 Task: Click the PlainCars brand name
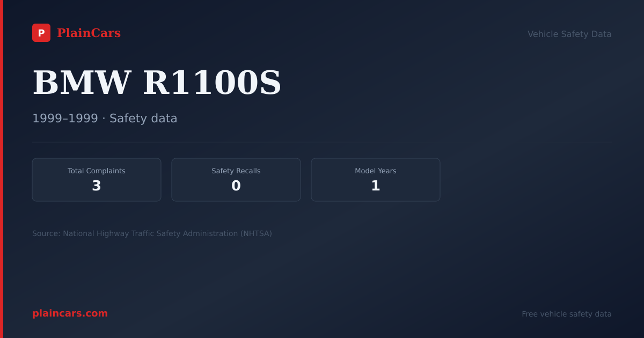89,33
